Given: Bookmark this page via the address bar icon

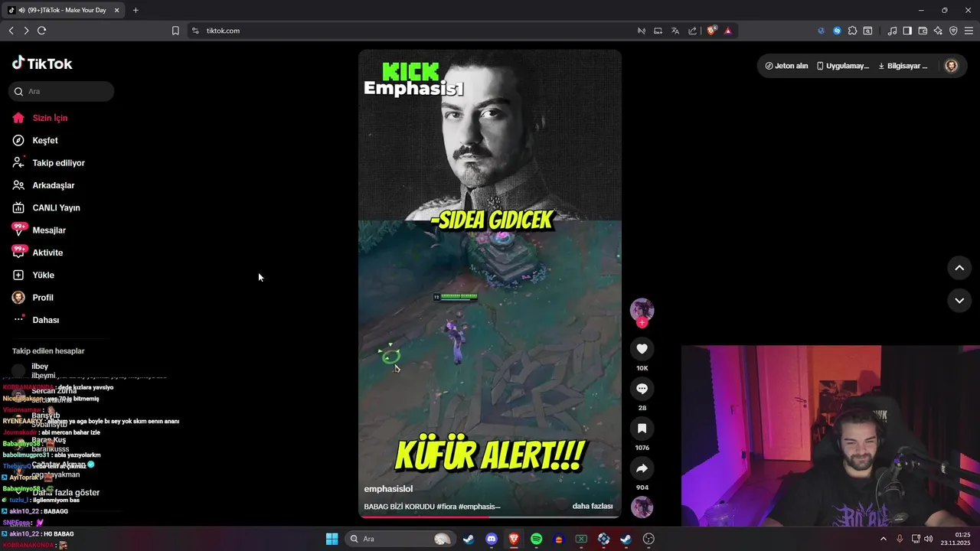Looking at the screenshot, I should point(175,31).
